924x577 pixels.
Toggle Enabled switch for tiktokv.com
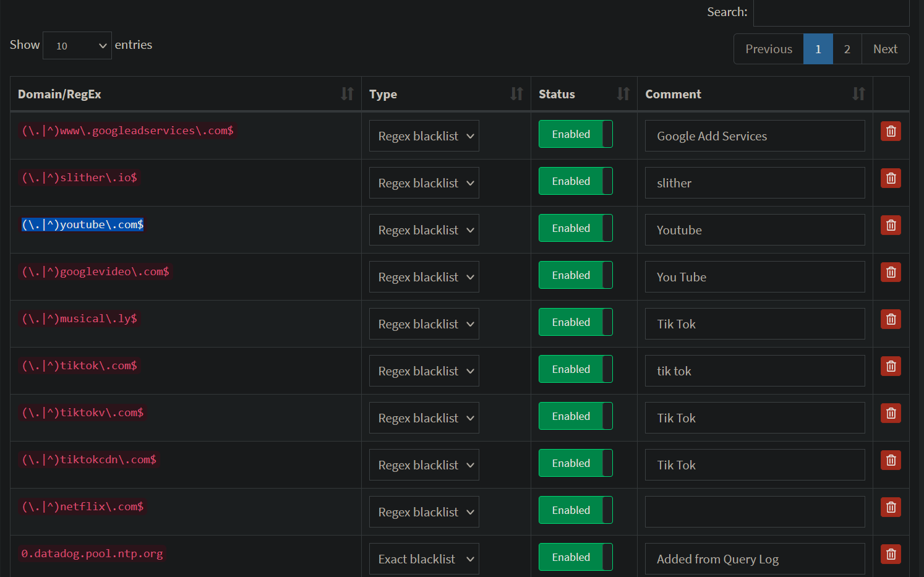(576, 416)
